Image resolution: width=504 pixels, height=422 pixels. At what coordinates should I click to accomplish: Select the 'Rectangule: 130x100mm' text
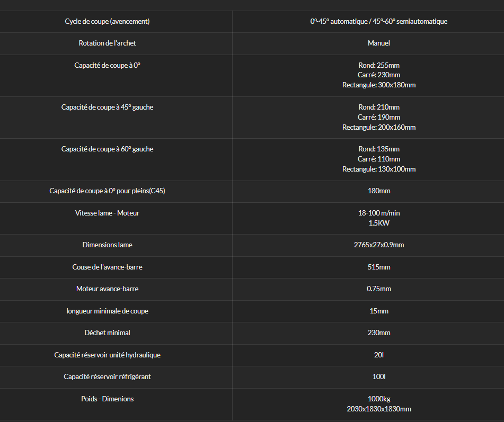[378, 169]
